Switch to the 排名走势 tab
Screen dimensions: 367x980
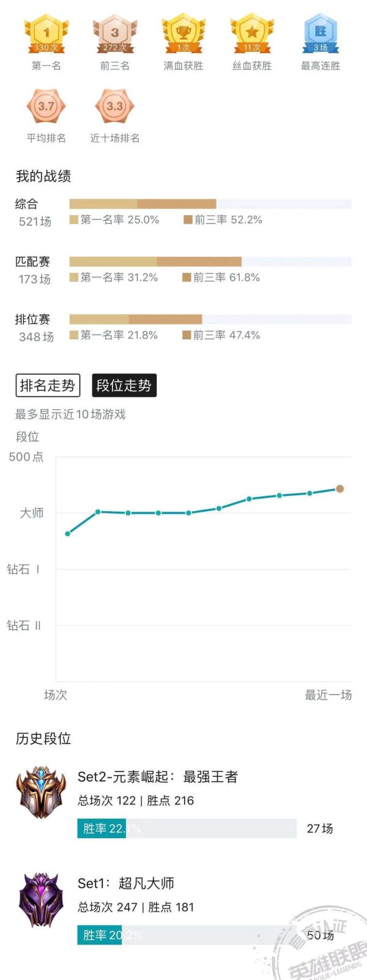pyautogui.click(x=48, y=386)
